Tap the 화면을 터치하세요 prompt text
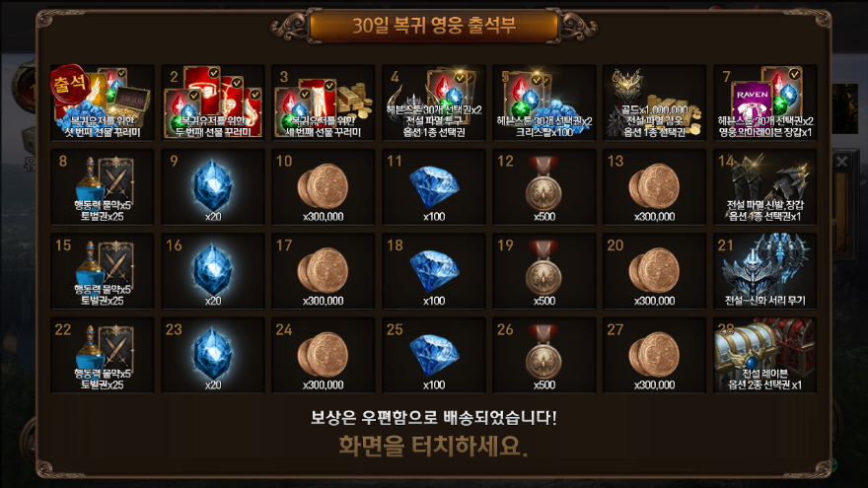The height and width of the screenshot is (488, 868). tap(433, 446)
